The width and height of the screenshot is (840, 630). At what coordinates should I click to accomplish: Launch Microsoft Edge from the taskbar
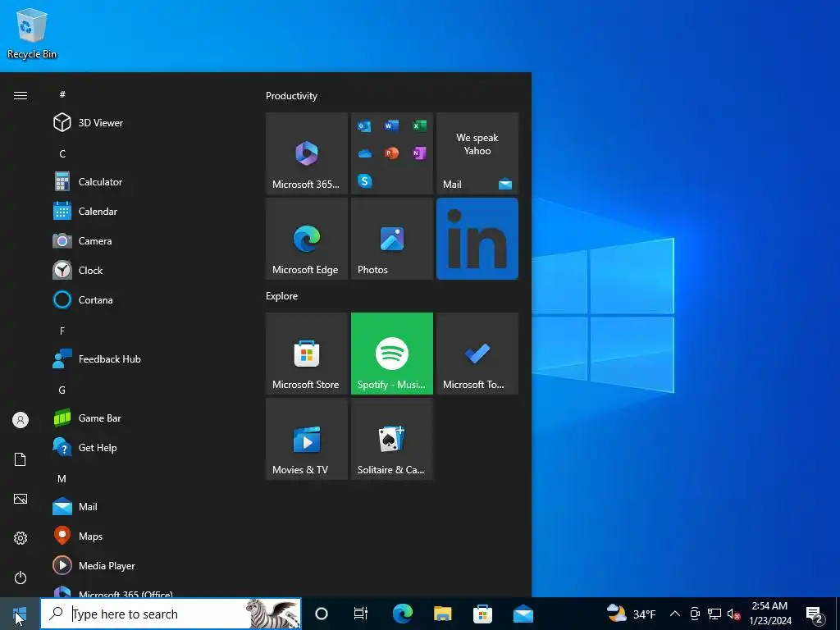402,614
